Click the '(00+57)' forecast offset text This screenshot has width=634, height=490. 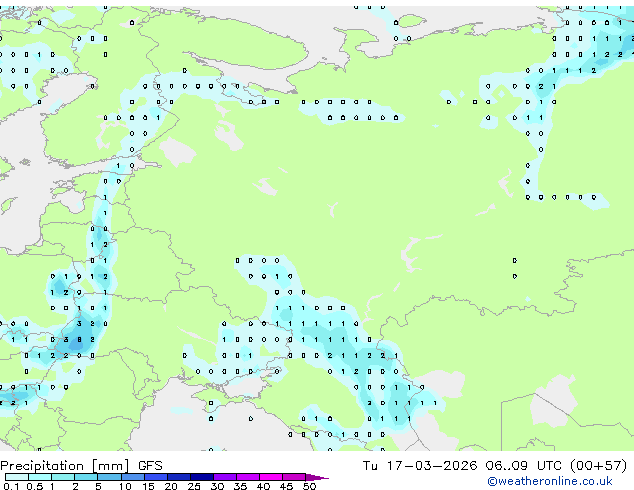click(x=598, y=466)
